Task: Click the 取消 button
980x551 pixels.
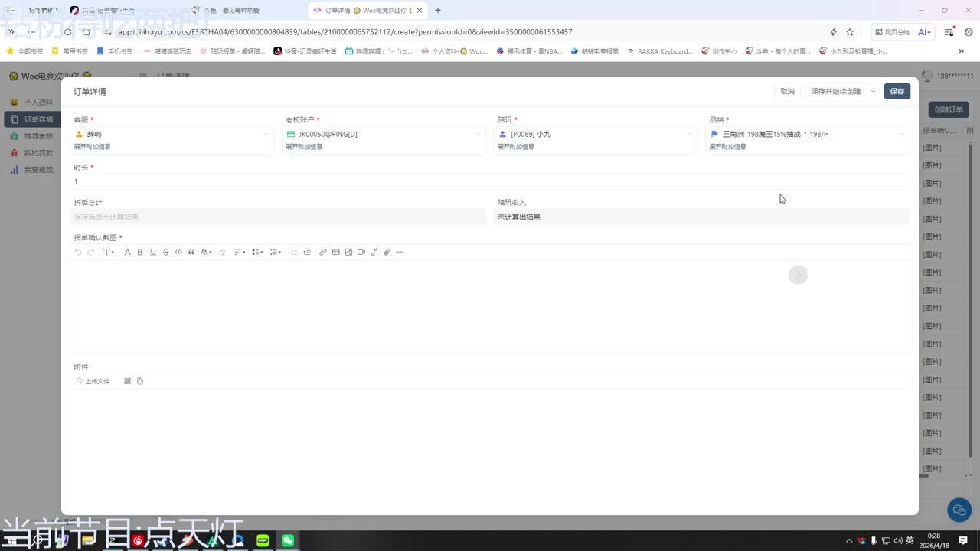Action: [x=787, y=91]
